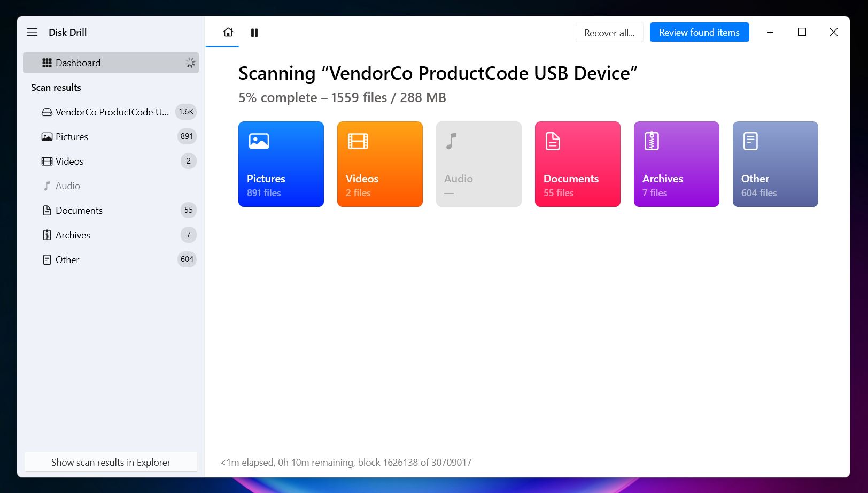This screenshot has height=493, width=868.
Task: Select Audio in scan results list
Action: pyautogui.click(x=111, y=186)
